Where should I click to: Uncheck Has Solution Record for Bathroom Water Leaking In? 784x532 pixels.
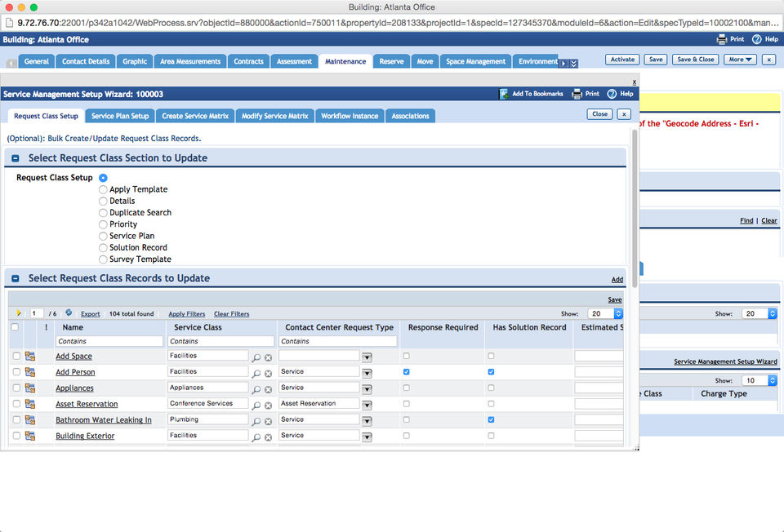pos(491,419)
